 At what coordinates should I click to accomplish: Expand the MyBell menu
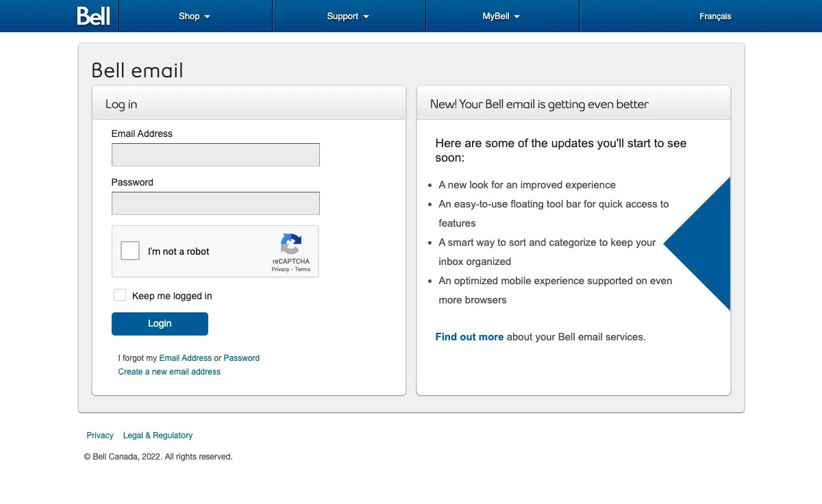pos(502,16)
